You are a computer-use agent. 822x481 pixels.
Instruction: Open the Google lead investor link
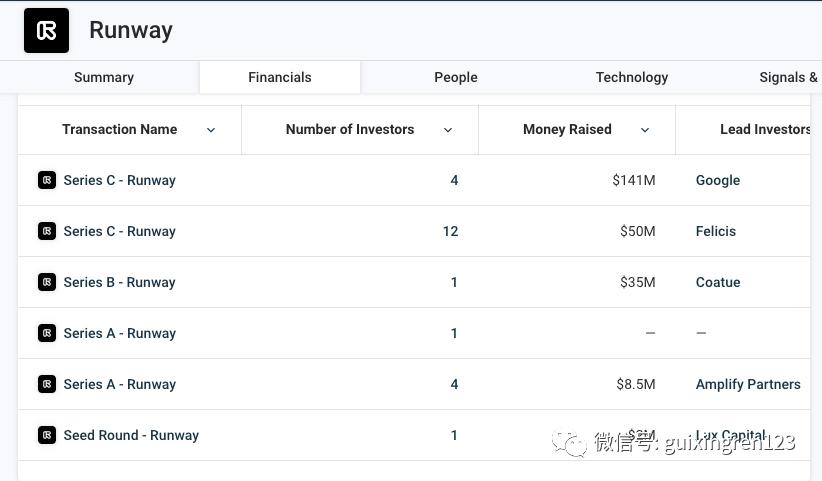coord(718,180)
